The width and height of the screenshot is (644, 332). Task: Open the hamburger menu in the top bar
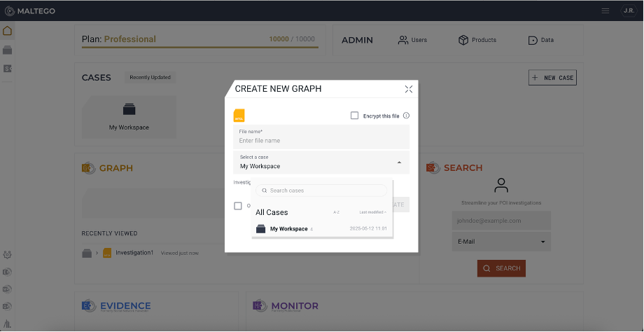605,11
